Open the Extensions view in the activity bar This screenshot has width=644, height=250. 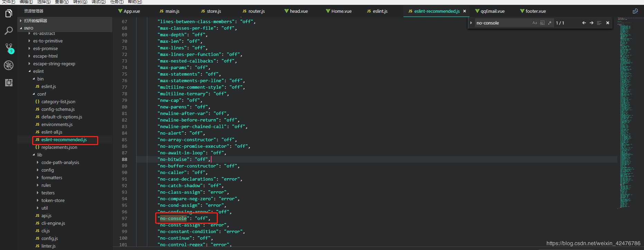point(9,83)
